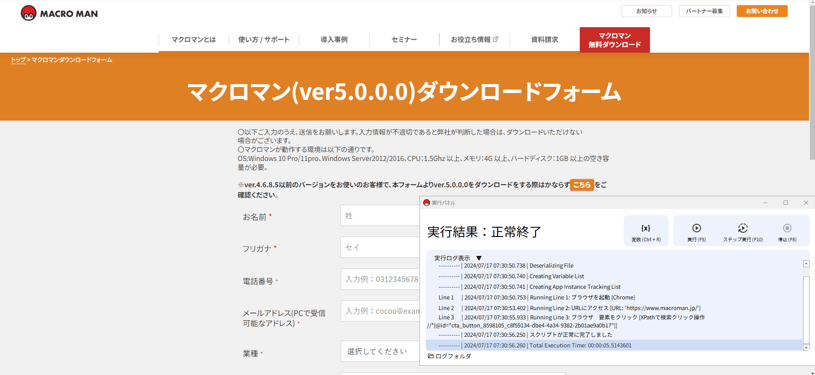Maximize the 実行パネル window
Screen dimensions: 815x375
[785, 202]
